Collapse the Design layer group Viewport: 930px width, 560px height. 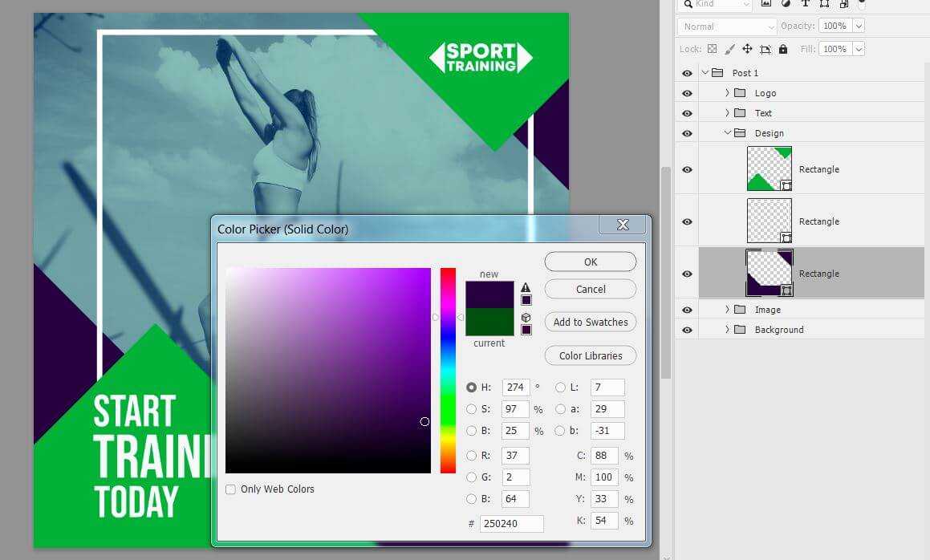pyautogui.click(x=727, y=133)
